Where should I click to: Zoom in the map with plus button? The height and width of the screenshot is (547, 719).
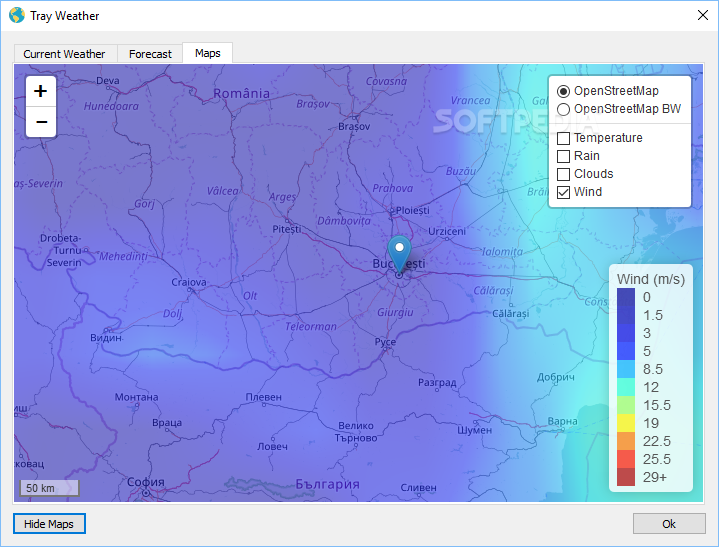(x=41, y=91)
